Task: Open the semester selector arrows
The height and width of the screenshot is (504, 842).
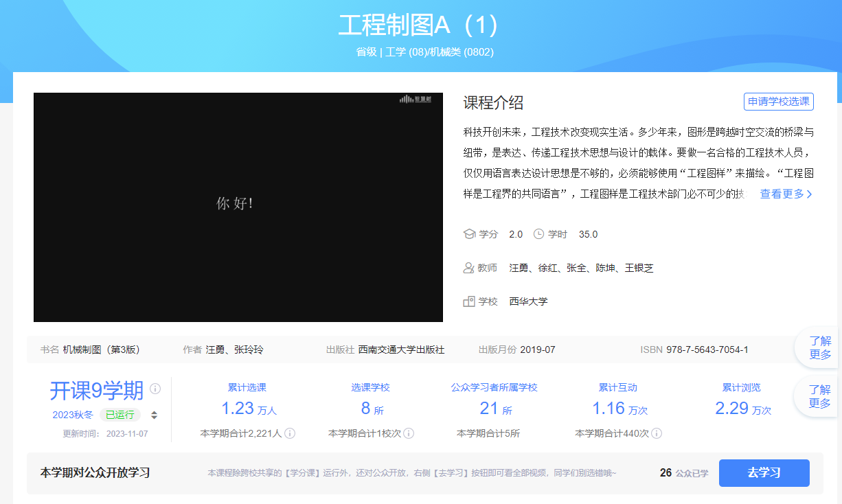Action: (154, 415)
